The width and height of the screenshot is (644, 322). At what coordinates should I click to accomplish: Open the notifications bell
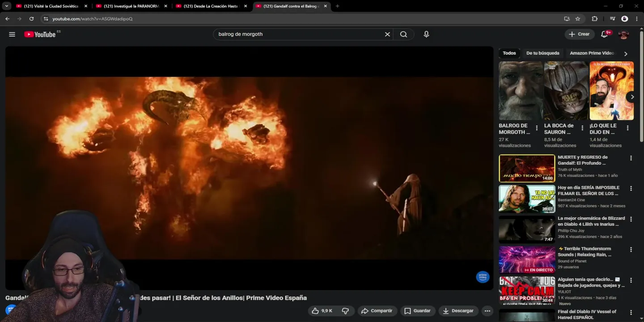point(605,34)
